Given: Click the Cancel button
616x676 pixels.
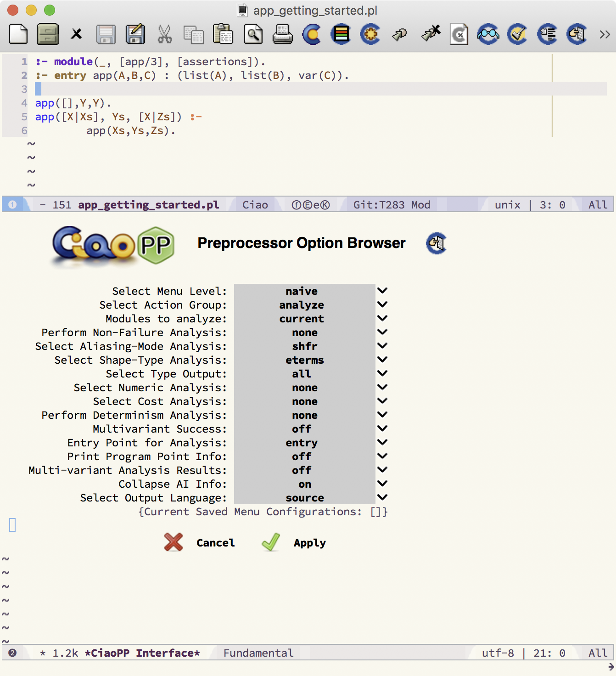Looking at the screenshot, I should coord(215,543).
